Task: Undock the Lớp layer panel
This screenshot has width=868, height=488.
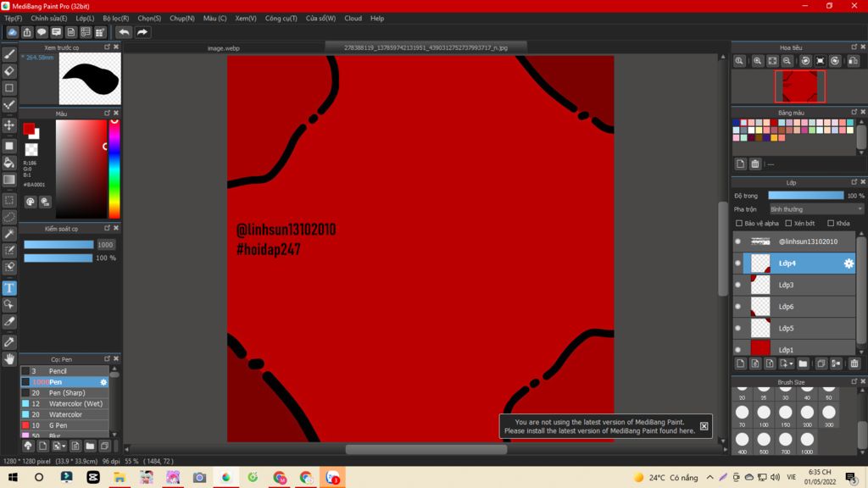Action: 854,182
